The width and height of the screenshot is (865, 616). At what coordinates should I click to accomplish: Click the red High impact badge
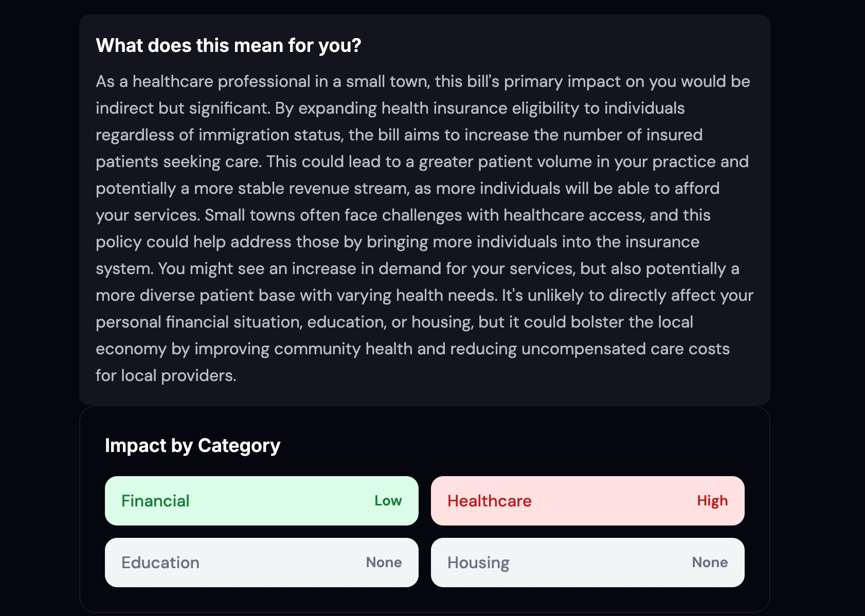pyautogui.click(x=712, y=501)
